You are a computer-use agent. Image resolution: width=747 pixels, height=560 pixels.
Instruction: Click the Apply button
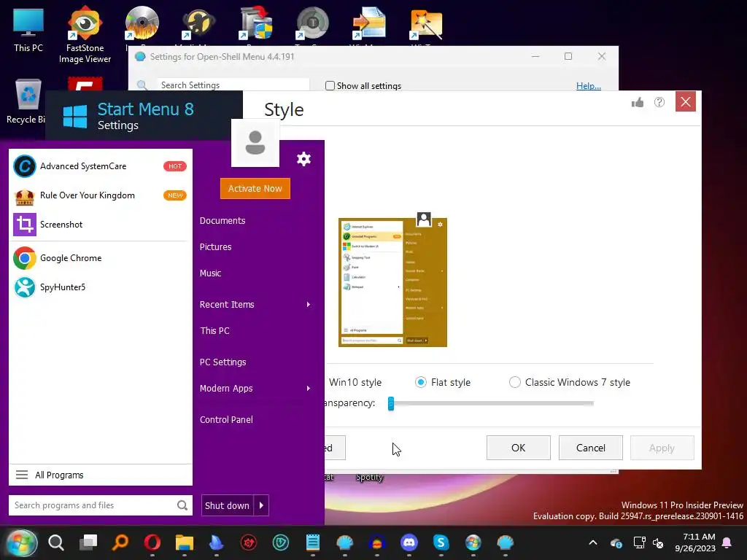tap(662, 448)
